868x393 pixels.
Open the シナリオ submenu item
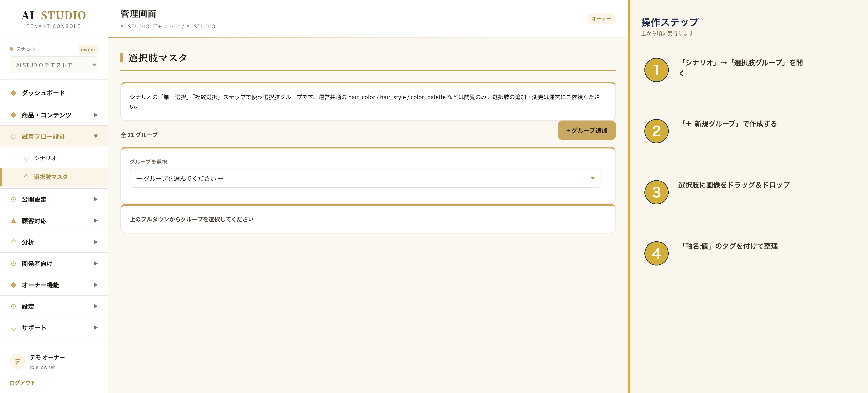pyautogui.click(x=54, y=158)
